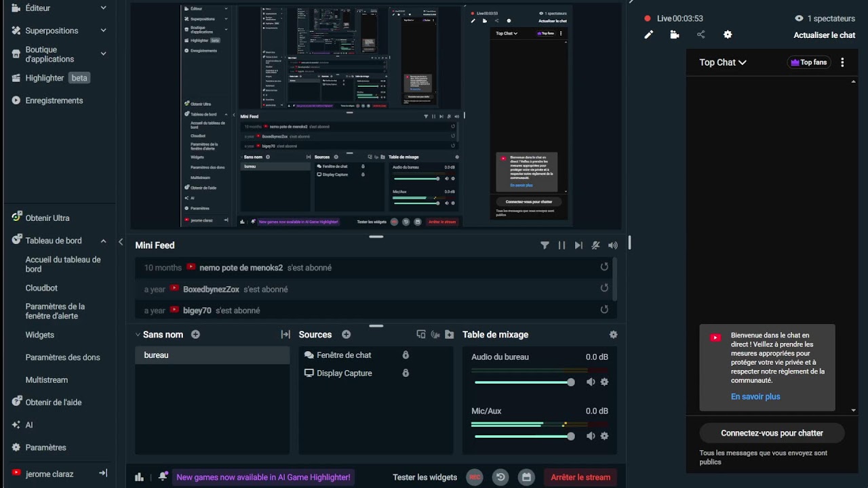Adjust the Audio du bureau volume slider

point(525,382)
